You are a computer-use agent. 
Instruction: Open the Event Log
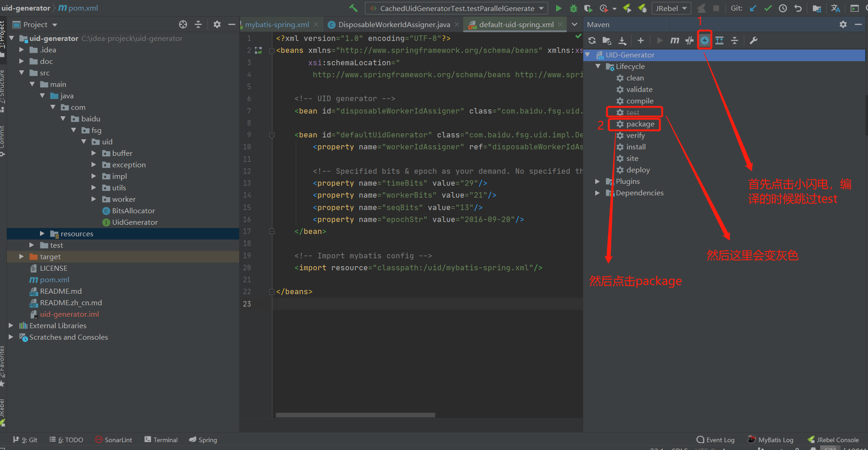coord(716,440)
